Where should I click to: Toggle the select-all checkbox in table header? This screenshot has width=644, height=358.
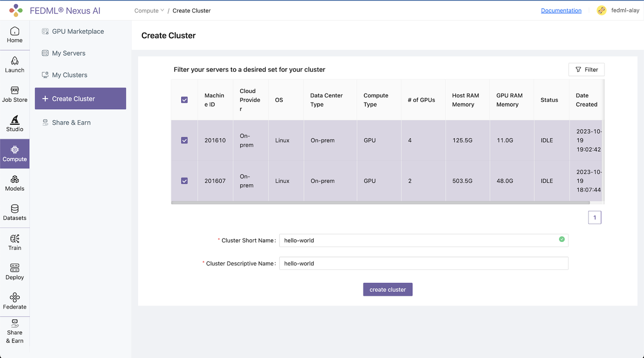(x=184, y=100)
